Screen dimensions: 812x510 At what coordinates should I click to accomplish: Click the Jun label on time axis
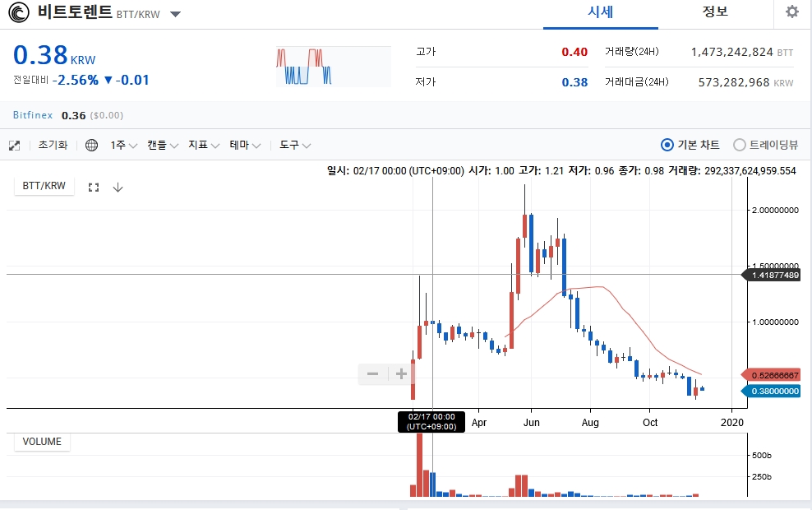tap(531, 423)
